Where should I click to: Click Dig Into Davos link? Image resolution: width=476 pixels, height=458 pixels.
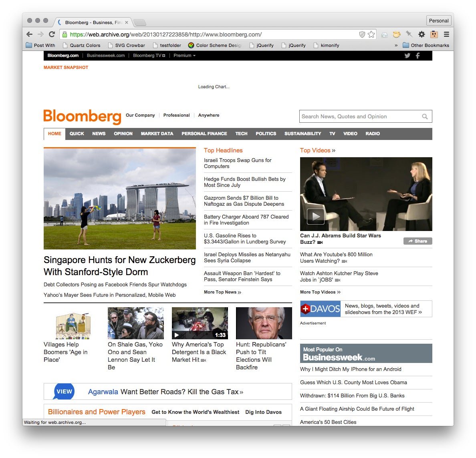[x=263, y=412]
